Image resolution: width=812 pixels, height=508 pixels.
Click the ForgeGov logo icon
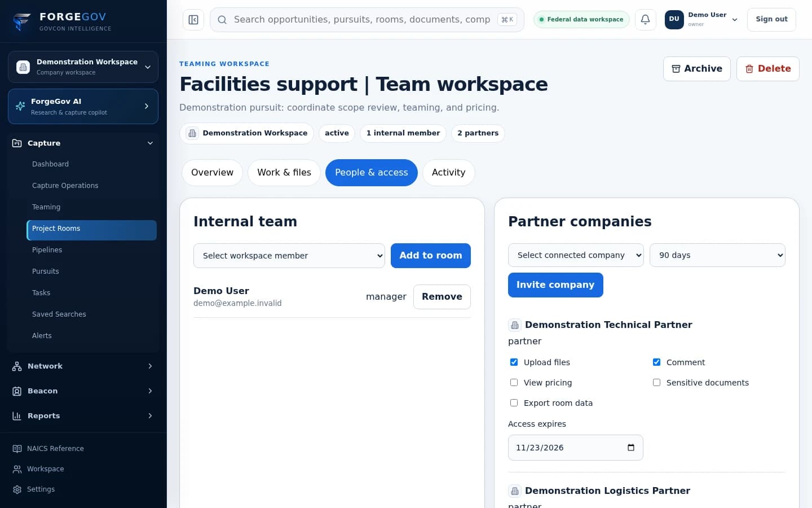tap(21, 21)
